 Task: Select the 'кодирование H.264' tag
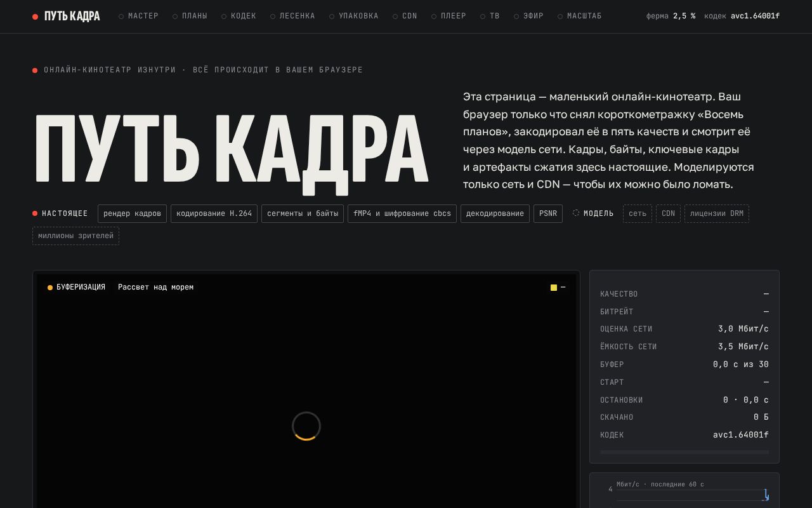tap(214, 213)
